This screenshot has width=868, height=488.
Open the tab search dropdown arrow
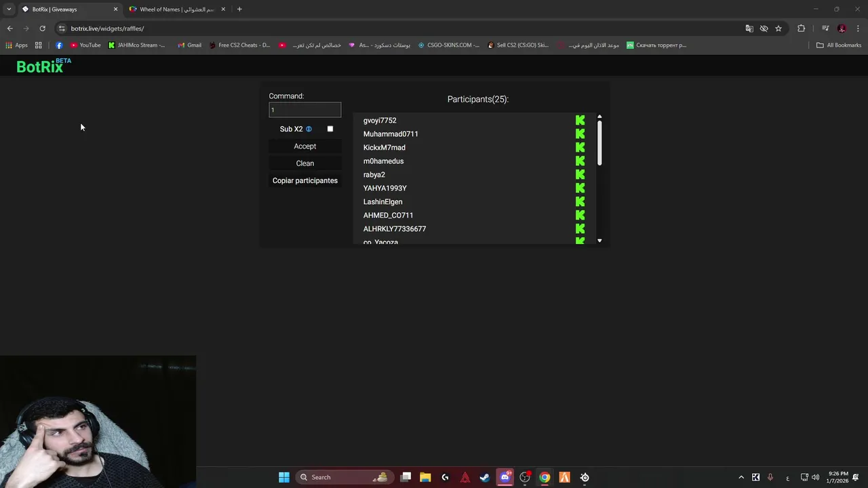(9, 9)
